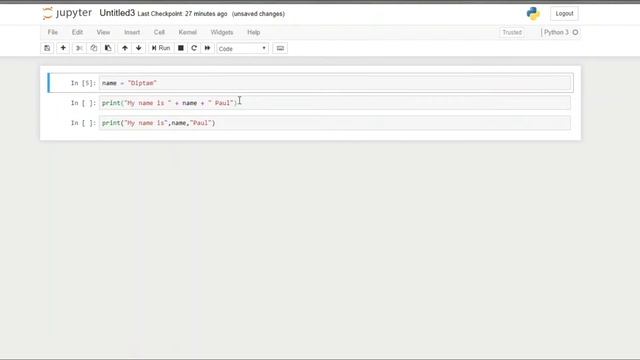
Task: Open the Kernel menu
Action: tap(188, 32)
